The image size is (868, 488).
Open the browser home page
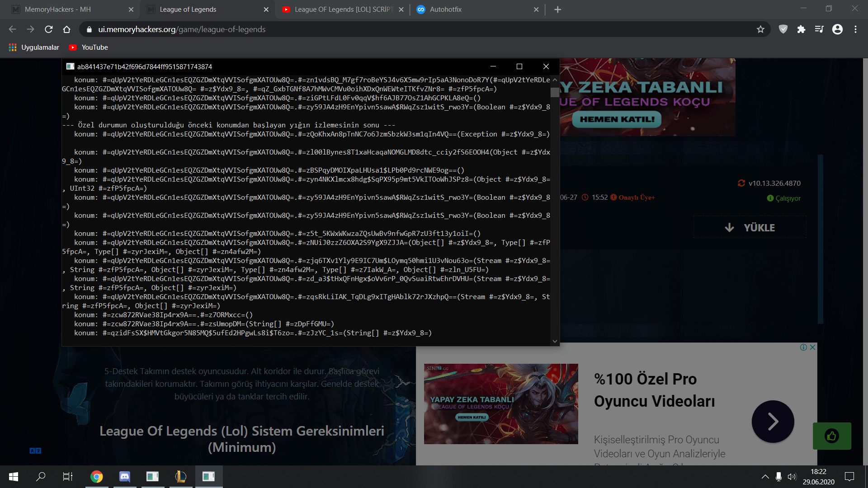67,29
